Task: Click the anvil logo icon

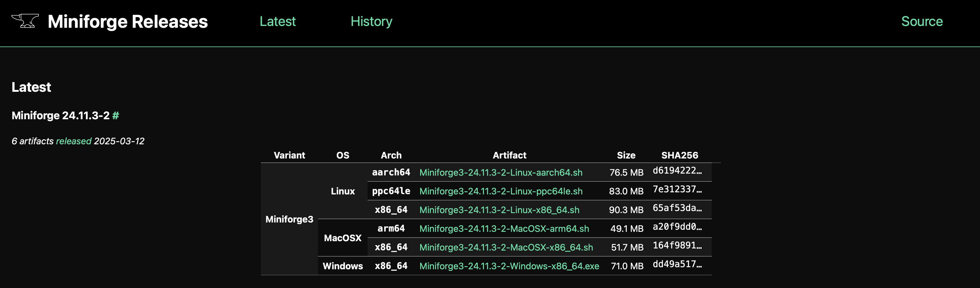Action: [25, 21]
